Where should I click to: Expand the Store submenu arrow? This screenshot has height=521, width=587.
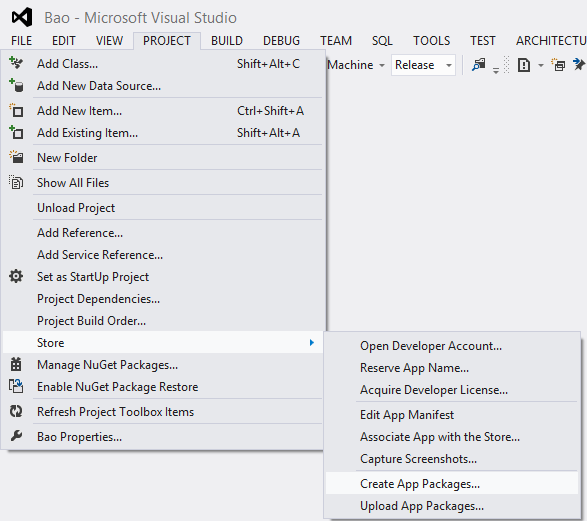311,342
